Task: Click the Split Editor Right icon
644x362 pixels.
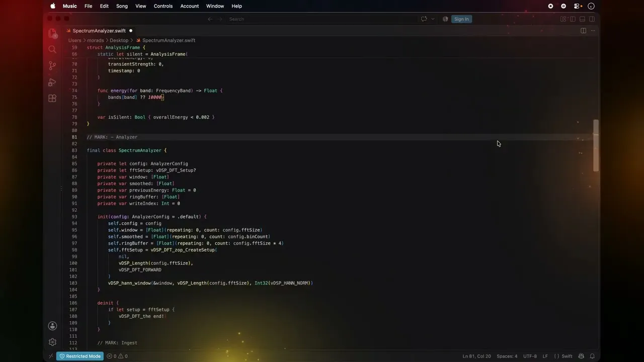Action: tap(583, 31)
